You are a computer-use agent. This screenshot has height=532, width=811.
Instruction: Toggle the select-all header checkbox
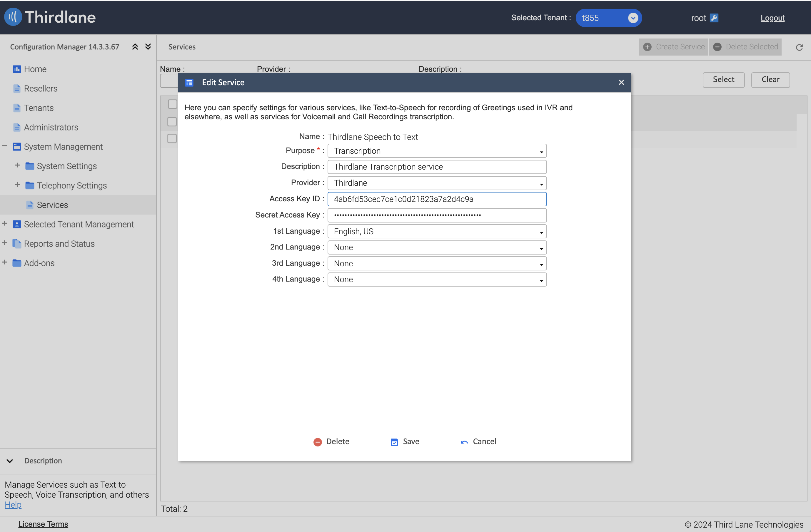(x=172, y=104)
